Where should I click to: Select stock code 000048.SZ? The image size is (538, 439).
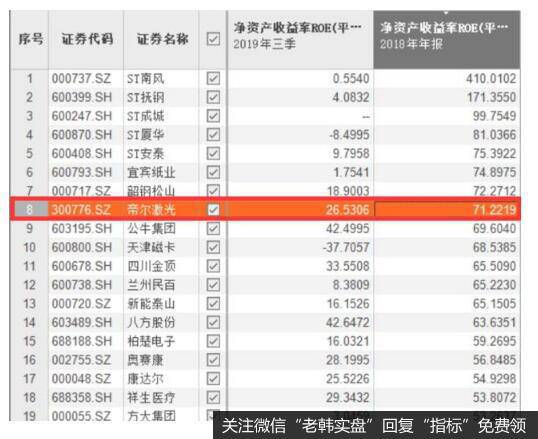[81, 379]
